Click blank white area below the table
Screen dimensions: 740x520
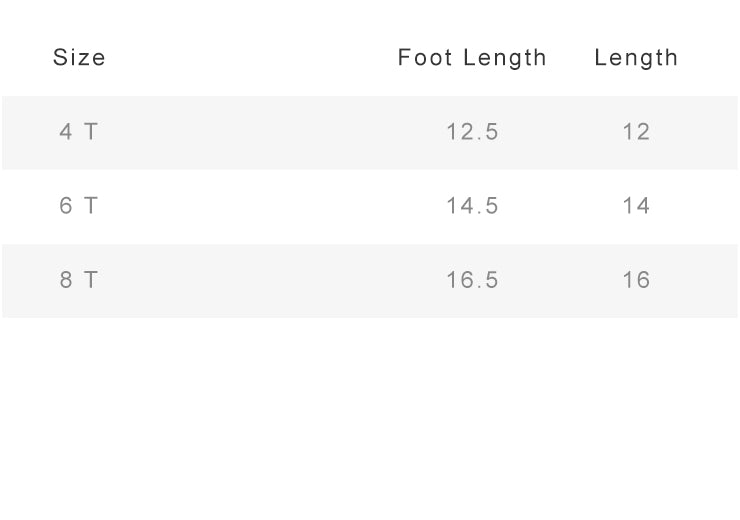coord(370,420)
